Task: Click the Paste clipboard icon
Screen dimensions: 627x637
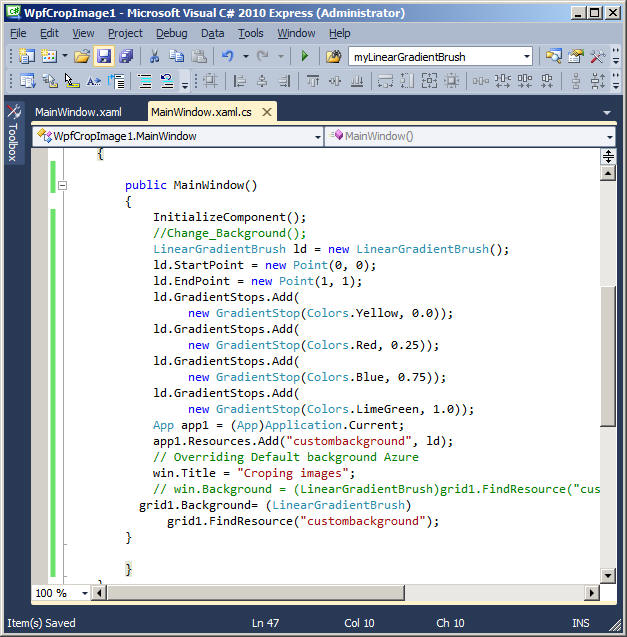Action: tap(199, 56)
